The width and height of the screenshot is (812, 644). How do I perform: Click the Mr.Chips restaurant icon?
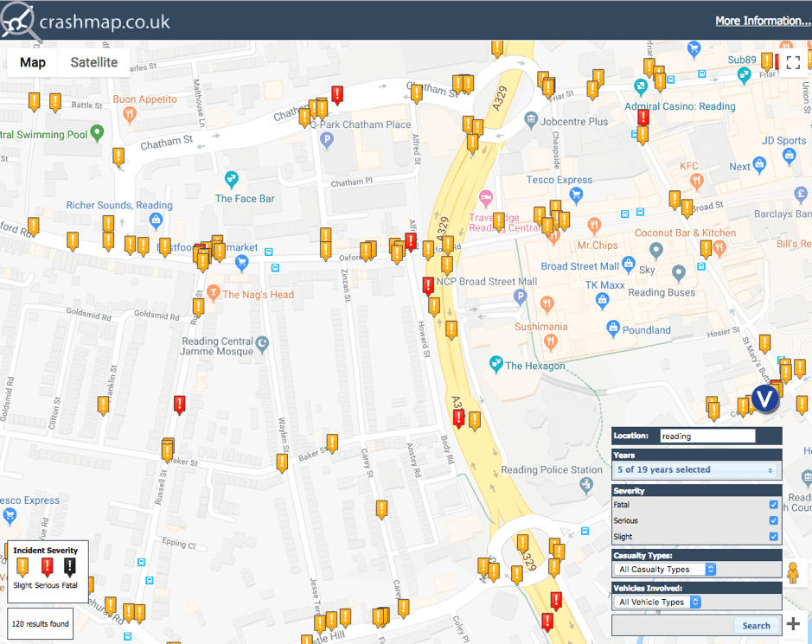(594, 226)
